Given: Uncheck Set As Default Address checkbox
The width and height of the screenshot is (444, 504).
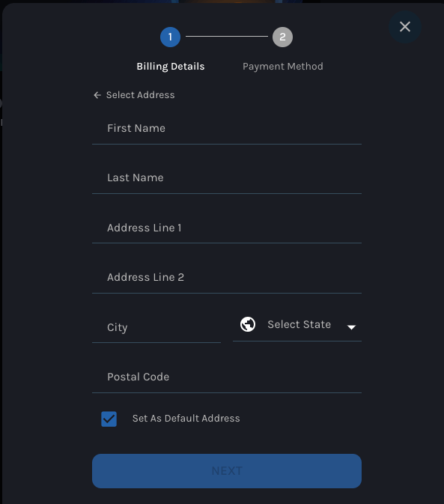Looking at the screenshot, I should [x=109, y=419].
